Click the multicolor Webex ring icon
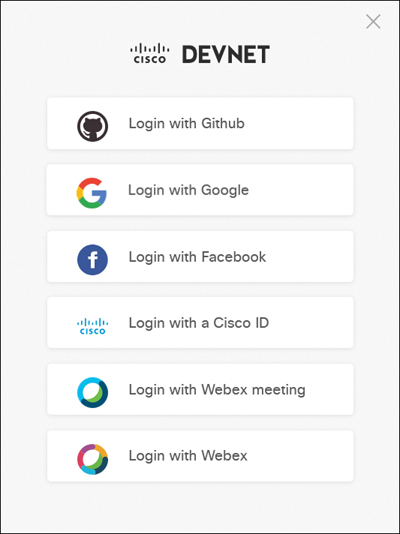Viewport: 400px width, 534px height. tap(93, 459)
